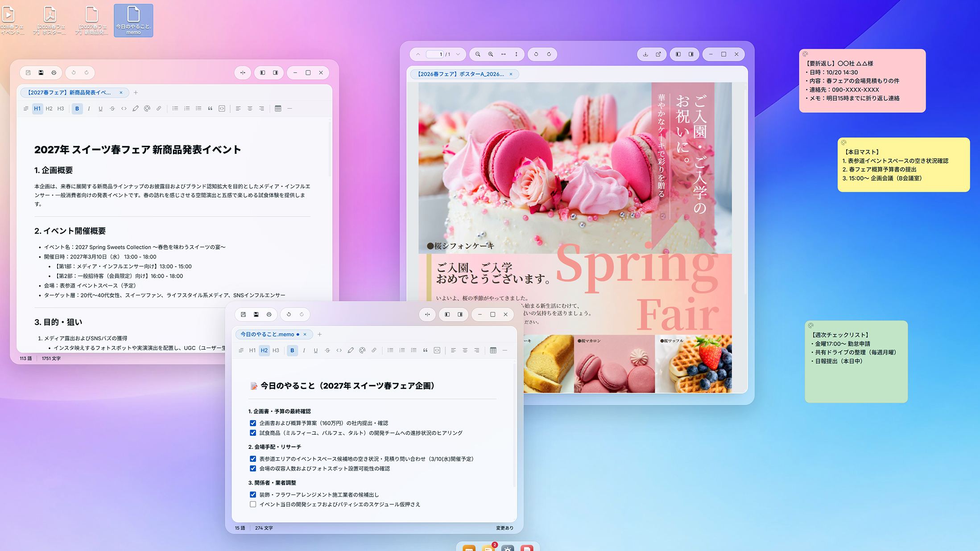Click the checklist icon in the memo toolbar

click(414, 350)
